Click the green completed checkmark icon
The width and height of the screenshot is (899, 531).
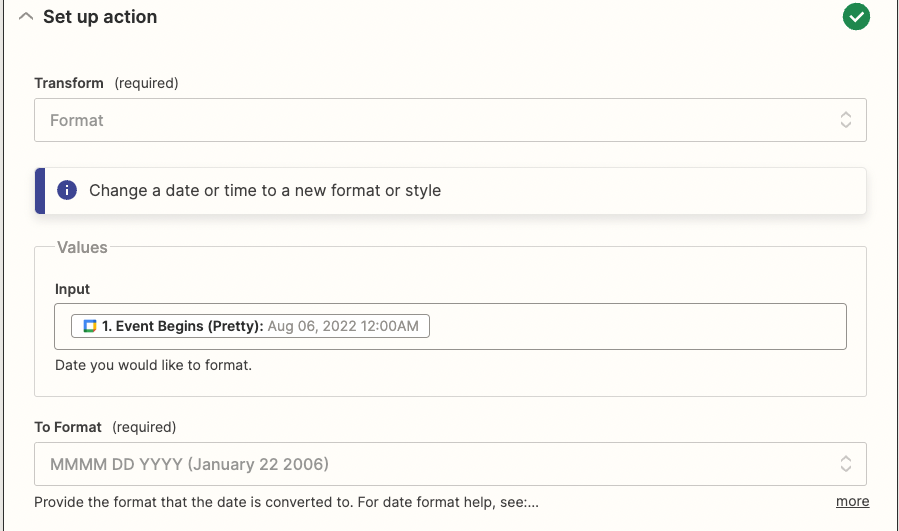coord(856,17)
